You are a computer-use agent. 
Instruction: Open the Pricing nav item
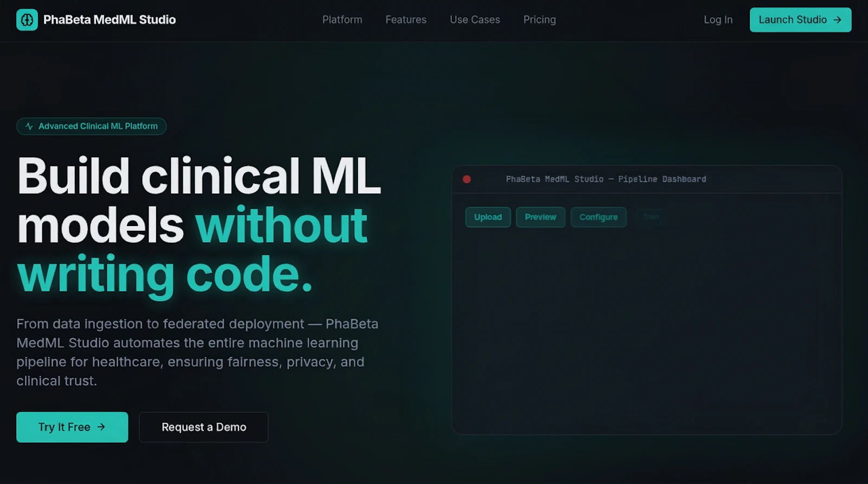tap(539, 20)
